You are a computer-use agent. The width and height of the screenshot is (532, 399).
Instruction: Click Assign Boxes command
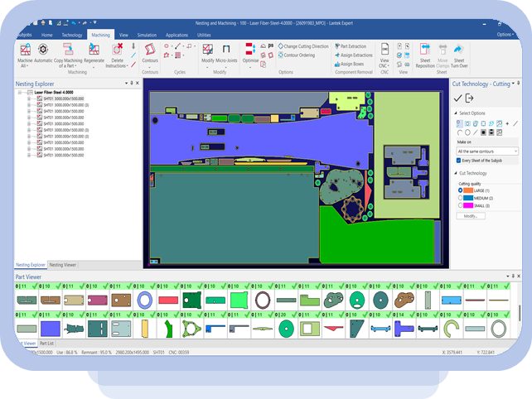point(349,64)
